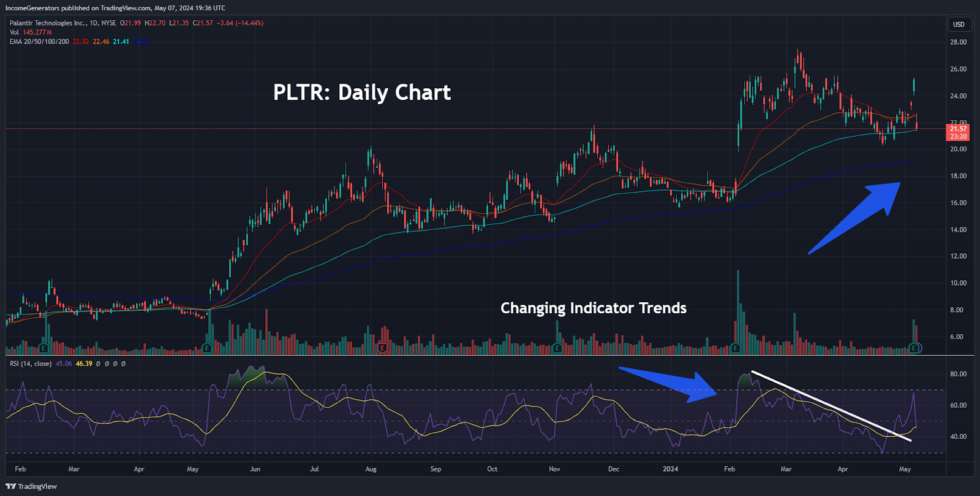Click the 80.00 RSI axis label
Image resolution: width=980 pixels, height=496 pixels.
point(959,374)
